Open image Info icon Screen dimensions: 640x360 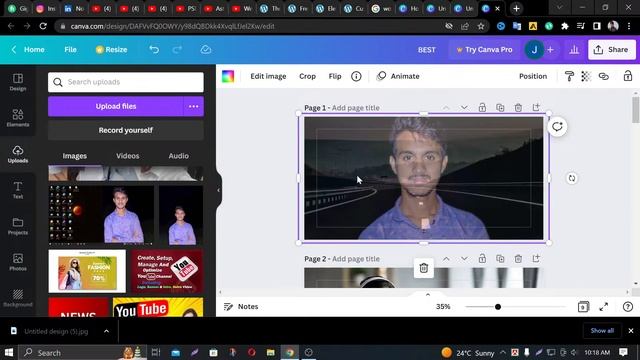pyautogui.click(x=356, y=76)
